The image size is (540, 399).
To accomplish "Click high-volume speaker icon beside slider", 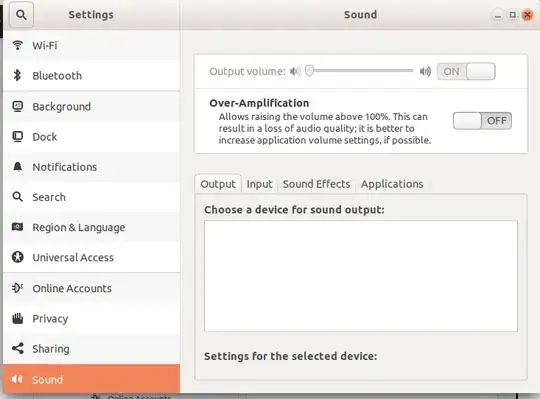I will (x=425, y=71).
